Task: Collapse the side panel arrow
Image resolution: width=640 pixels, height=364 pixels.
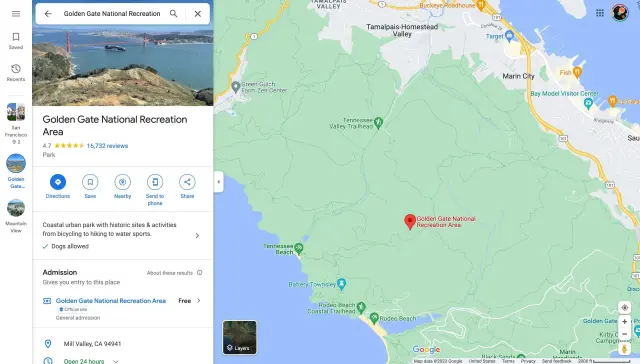Action: (x=219, y=182)
